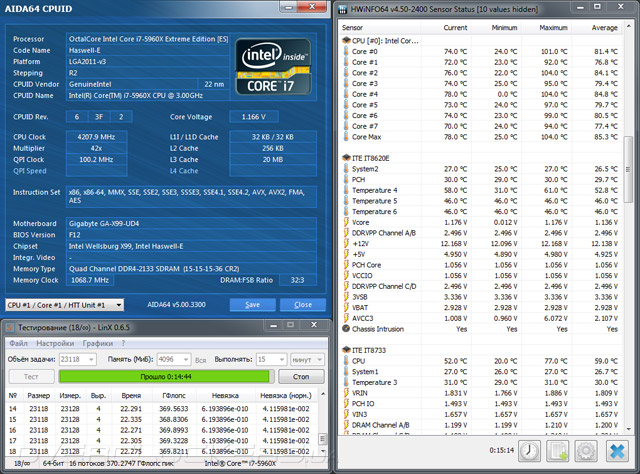Click the Core Voltage 1.166 V value
Screen dimensions: 640x474
(x=254, y=117)
